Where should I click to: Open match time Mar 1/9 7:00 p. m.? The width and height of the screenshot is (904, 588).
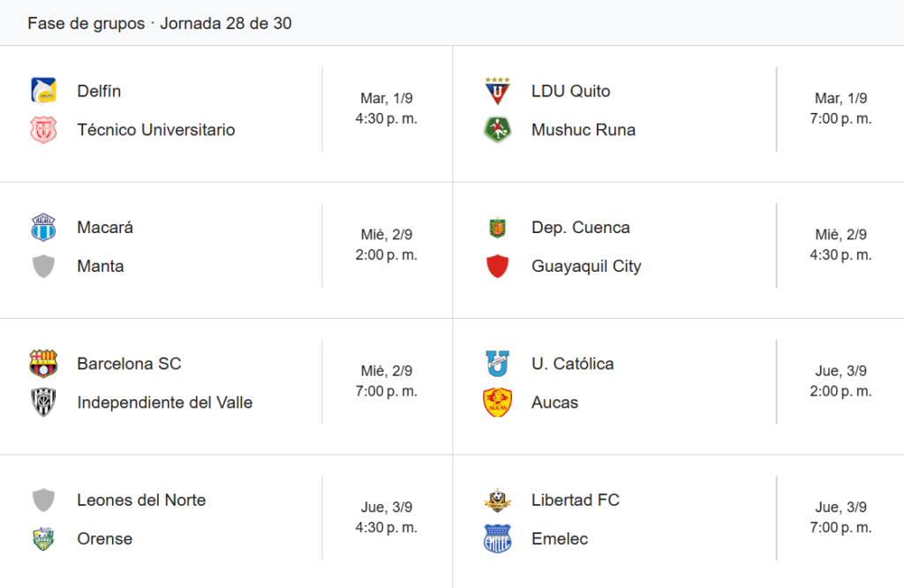[840, 109]
